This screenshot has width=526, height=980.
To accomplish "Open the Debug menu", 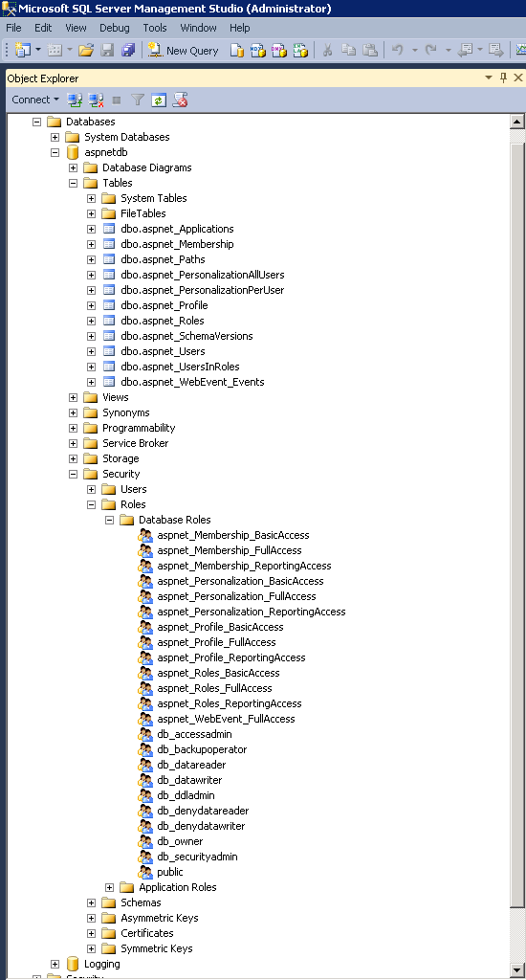I will [115, 28].
